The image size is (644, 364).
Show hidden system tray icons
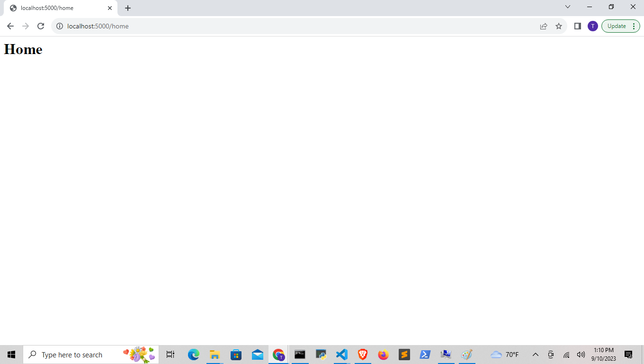pos(536,355)
